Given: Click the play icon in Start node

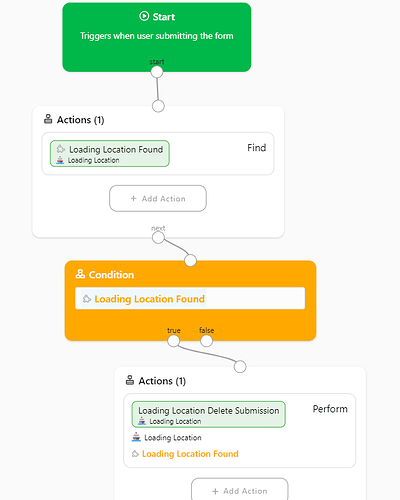Looking at the screenshot, I should (144, 16).
